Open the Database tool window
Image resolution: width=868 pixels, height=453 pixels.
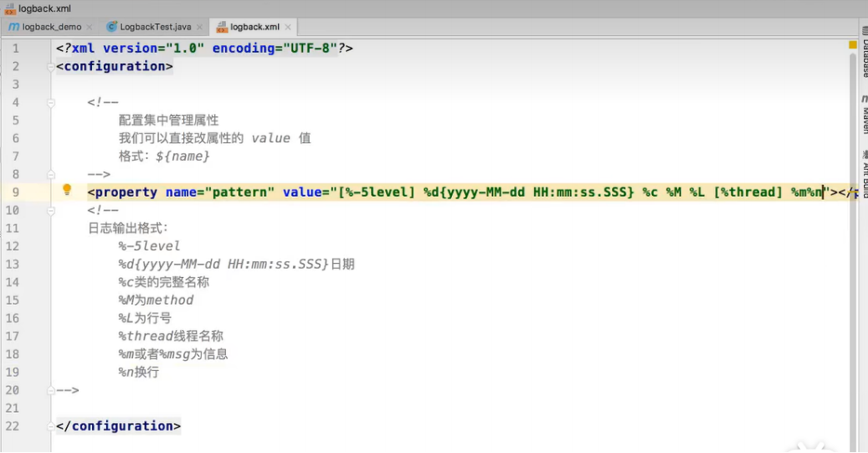coord(864,52)
